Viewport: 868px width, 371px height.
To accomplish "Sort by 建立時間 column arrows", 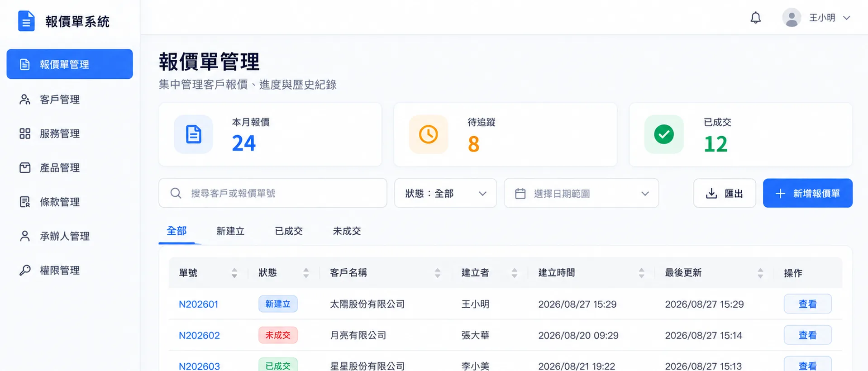I will pyautogui.click(x=642, y=273).
